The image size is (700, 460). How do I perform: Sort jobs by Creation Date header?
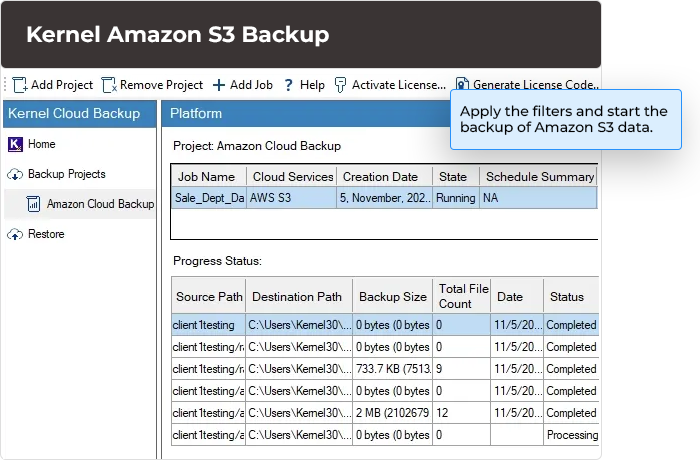[384, 177]
